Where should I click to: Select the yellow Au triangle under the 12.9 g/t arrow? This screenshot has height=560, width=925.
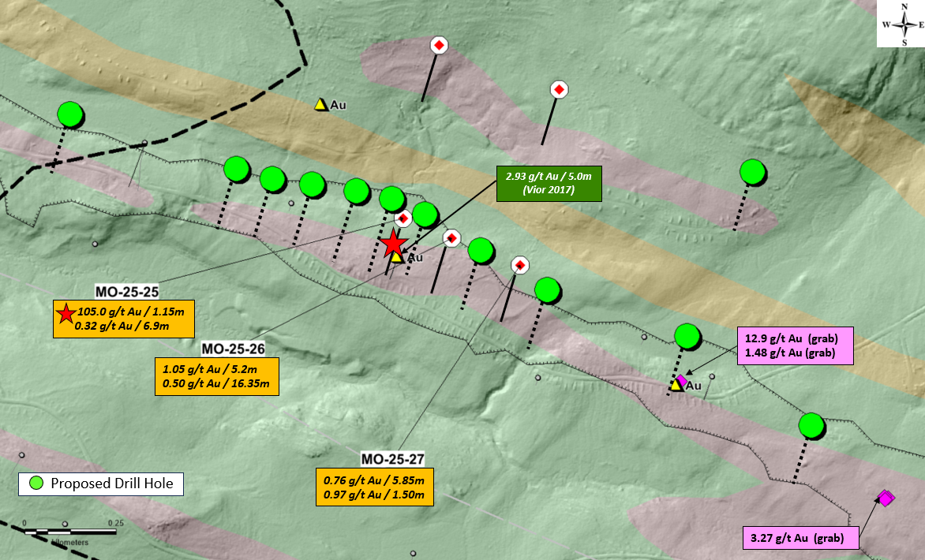[676, 385]
